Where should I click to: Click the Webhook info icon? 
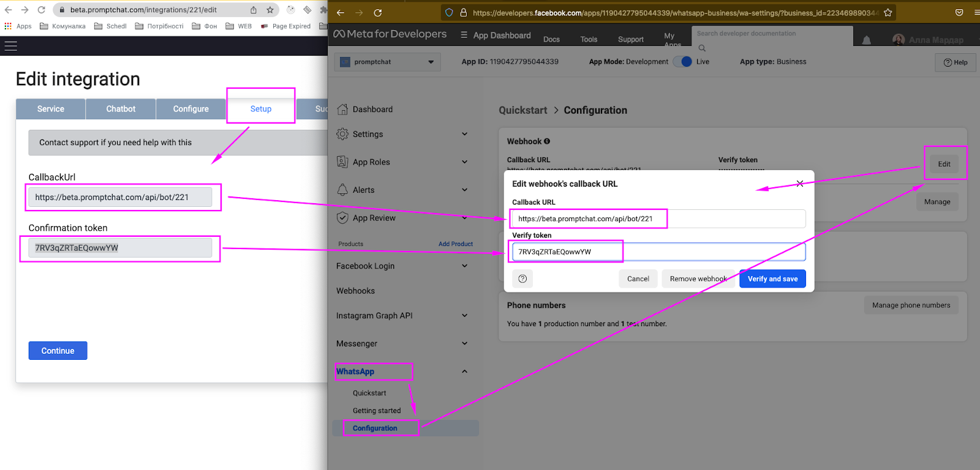pos(547,141)
